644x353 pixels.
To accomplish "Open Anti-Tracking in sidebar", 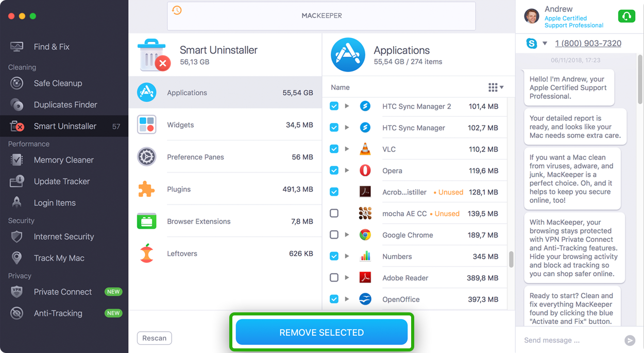I will (64, 313).
